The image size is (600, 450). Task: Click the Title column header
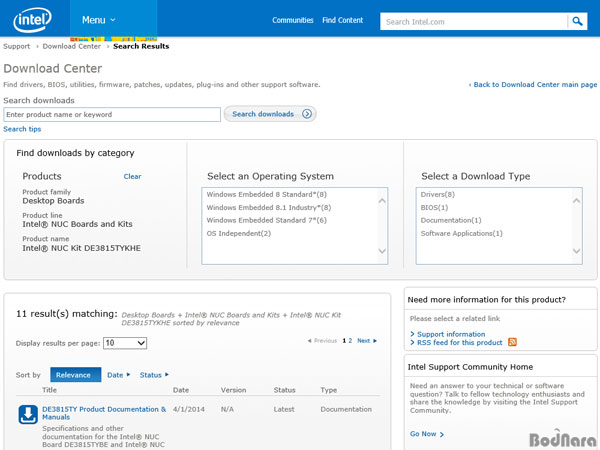(49, 390)
